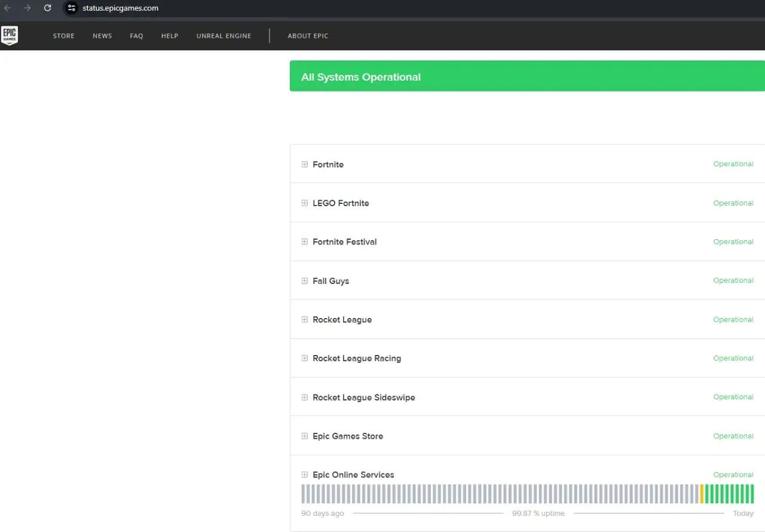765x532 pixels.
Task: Expand the Rocket League Racing group
Action: [304, 359]
